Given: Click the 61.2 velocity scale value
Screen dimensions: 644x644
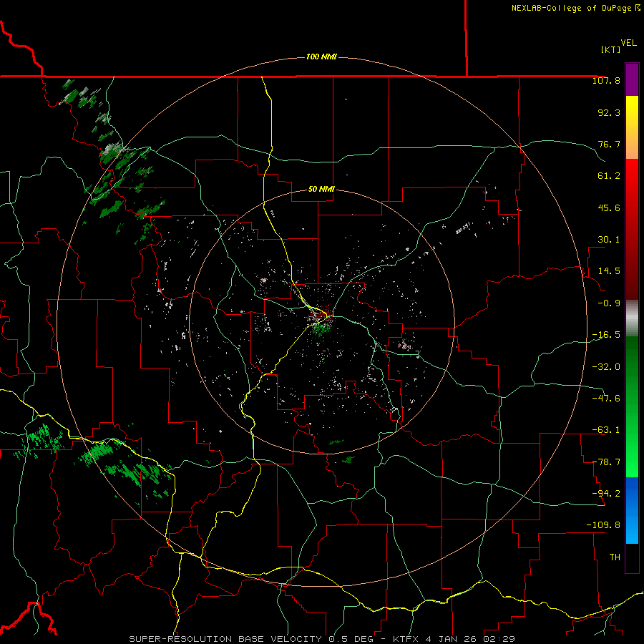Looking at the screenshot, I should 609,176.
